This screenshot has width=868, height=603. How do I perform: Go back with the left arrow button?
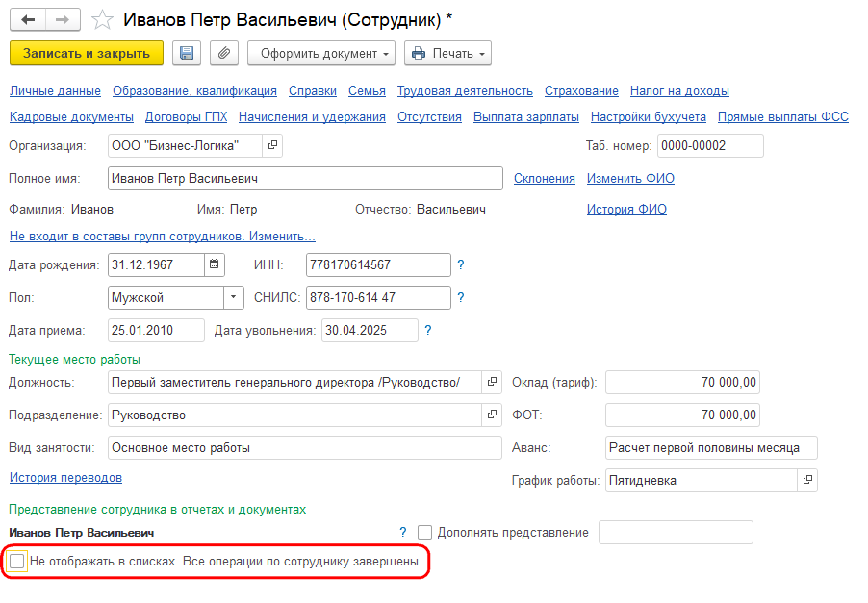pyautogui.click(x=28, y=20)
